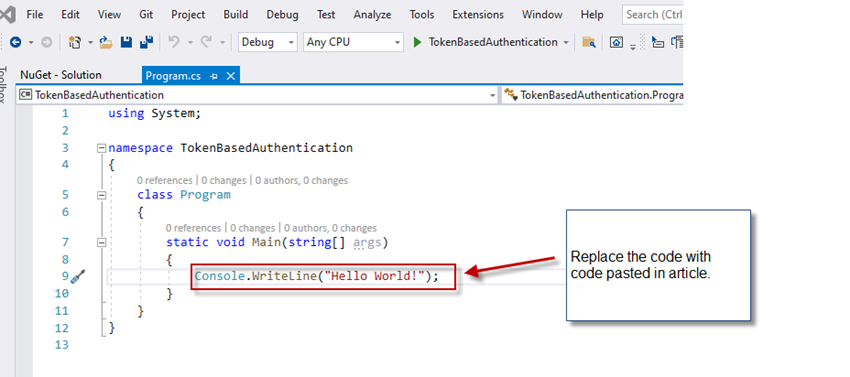Open the startup target dropdown arrow
The image size is (850, 377).
(566, 42)
